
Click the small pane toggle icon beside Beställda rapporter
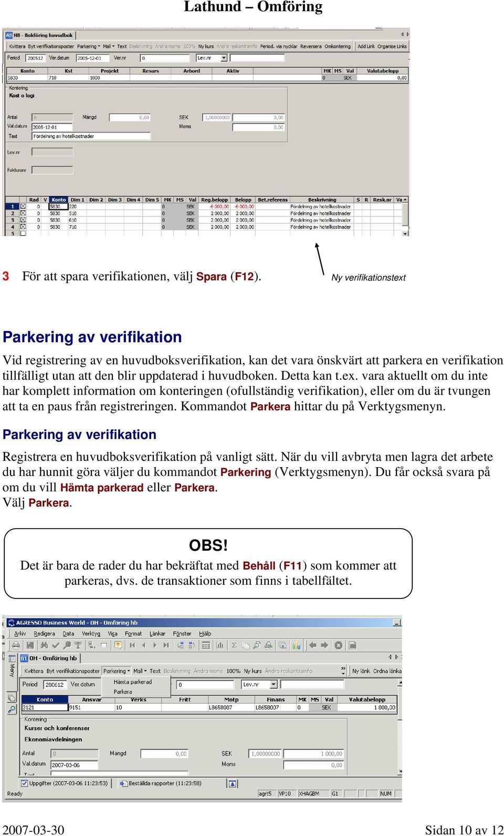tap(233, 783)
